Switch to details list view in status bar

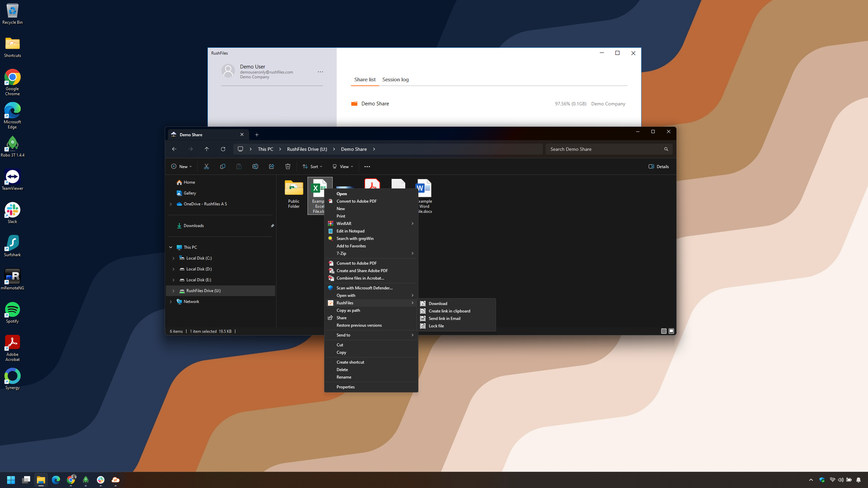tap(664, 331)
